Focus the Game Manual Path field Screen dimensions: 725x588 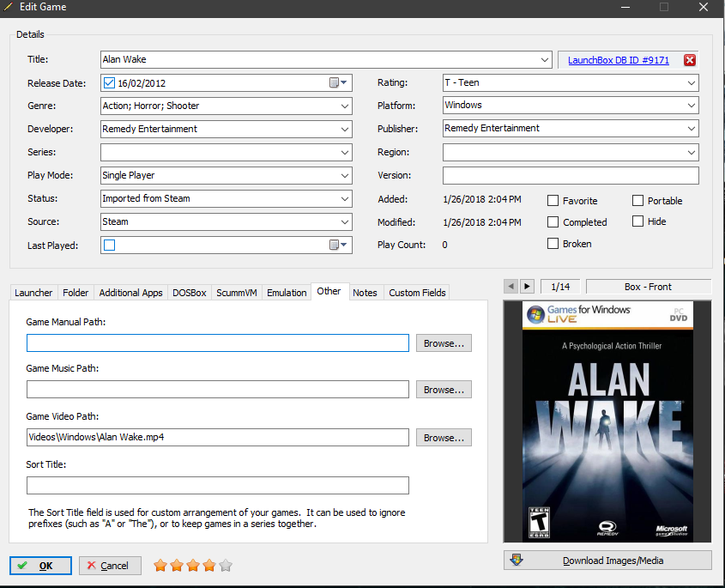(x=218, y=343)
